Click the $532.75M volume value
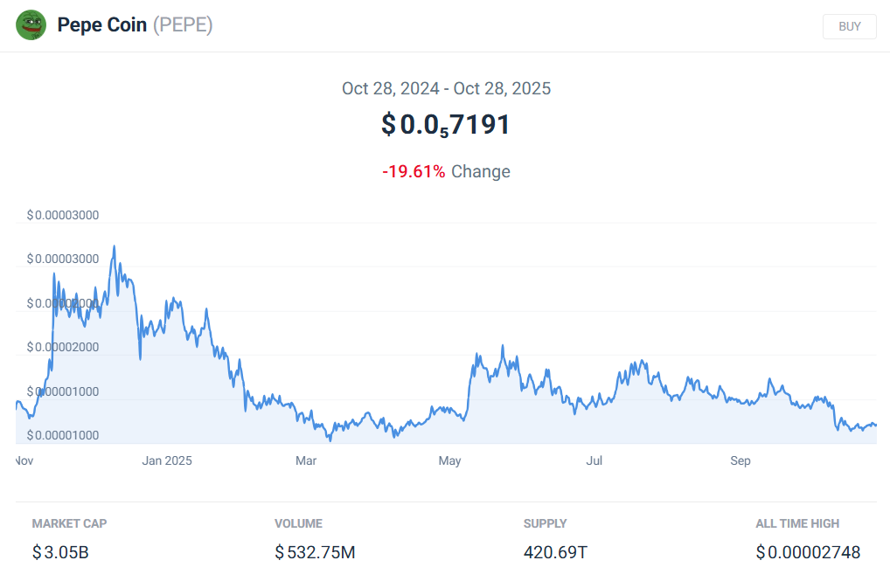Viewport: 890px width, 588px height. point(315,552)
